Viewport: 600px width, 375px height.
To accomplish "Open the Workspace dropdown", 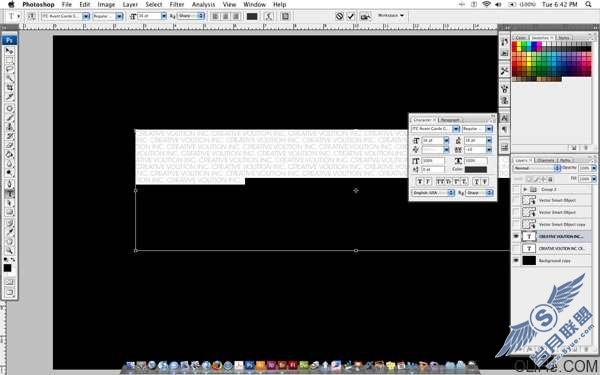I will point(391,15).
